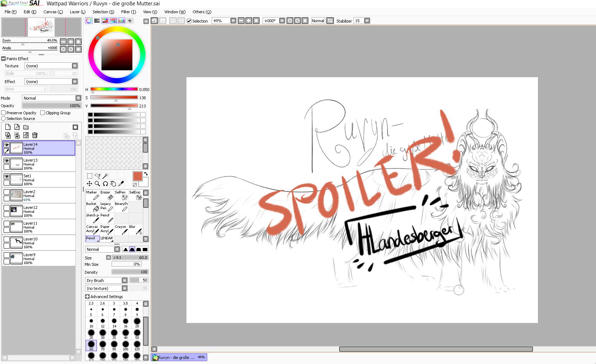Select the Layer10 layer
Viewport: 596px width, 364px height.
point(39,243)
